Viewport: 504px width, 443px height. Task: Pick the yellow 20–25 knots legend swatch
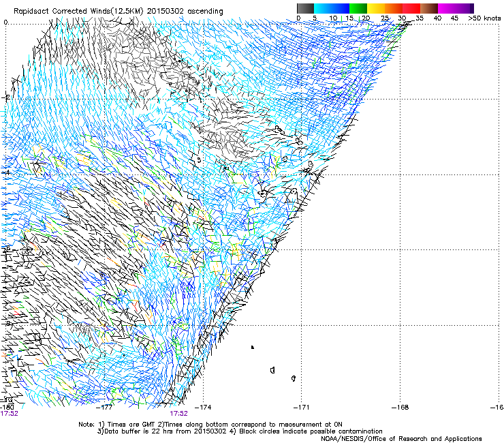click(x=376, y=8)
